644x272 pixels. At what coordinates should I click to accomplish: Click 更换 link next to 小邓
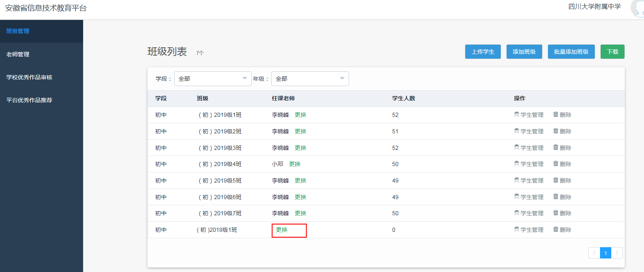(295, 164)
